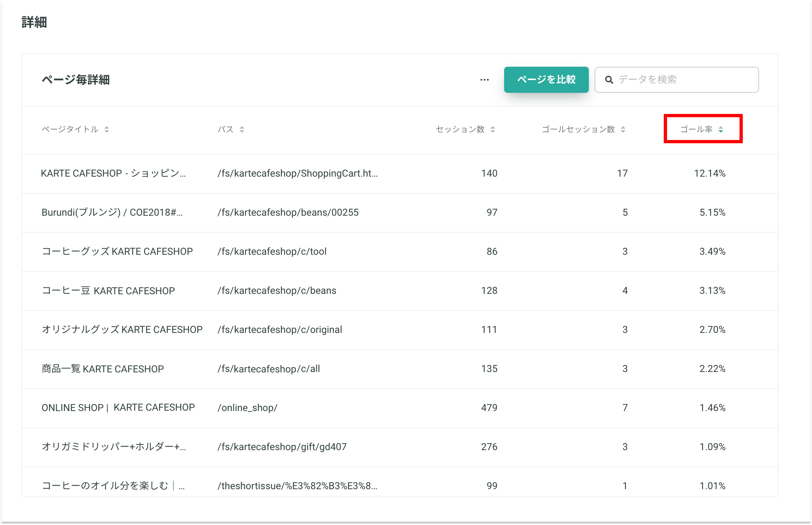The image size is (812, 525).
Task: Select the Burundi(ブルンジ) / COE2018#… title
Action: (x=112, y=212)
